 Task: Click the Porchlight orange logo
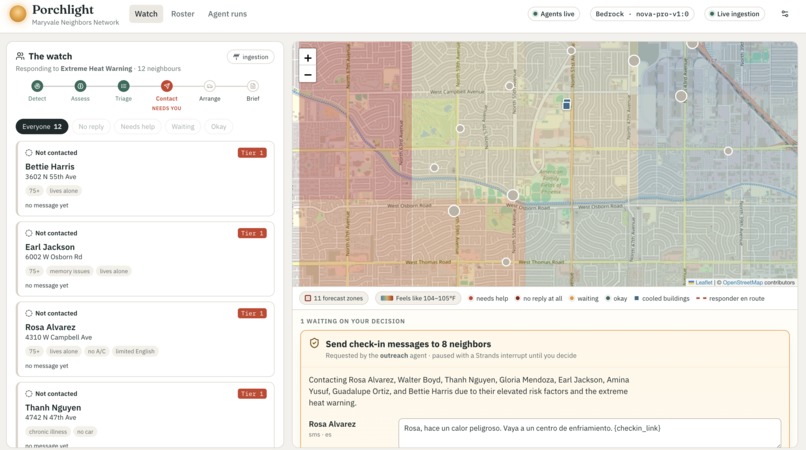(18, 14)
